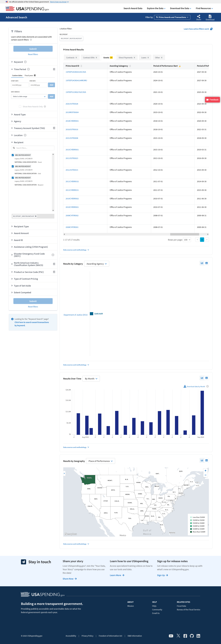This screenshot has height=644, width=221.
Task: Click bottom Reset filters link
Action: [x=33, y=307]
